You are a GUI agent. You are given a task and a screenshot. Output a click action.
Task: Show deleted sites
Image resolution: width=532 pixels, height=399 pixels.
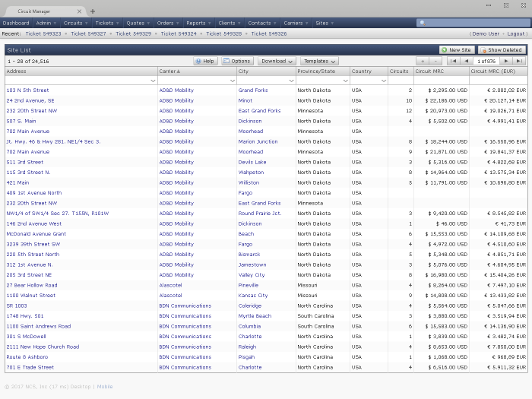click(x=502, y=49)
